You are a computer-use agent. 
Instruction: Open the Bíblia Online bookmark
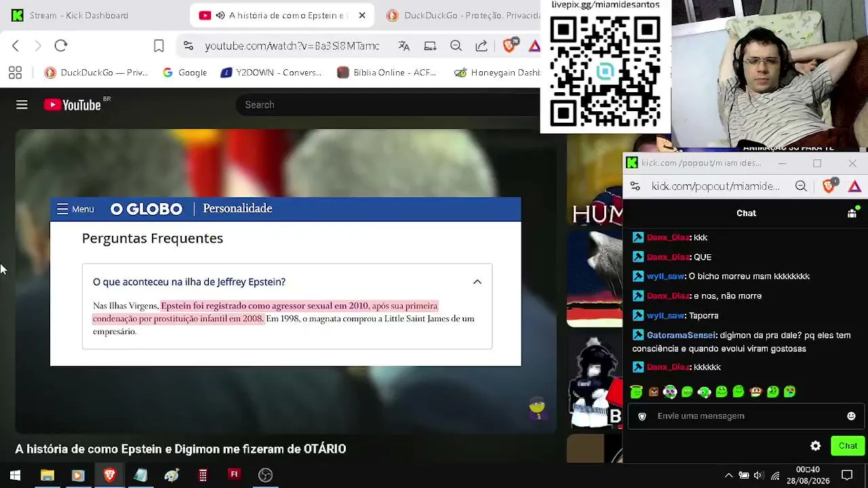(387, 73)
